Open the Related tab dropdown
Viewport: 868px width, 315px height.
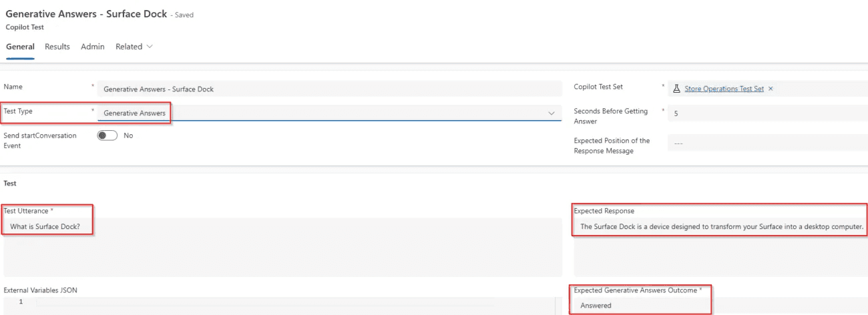point(134,47)
